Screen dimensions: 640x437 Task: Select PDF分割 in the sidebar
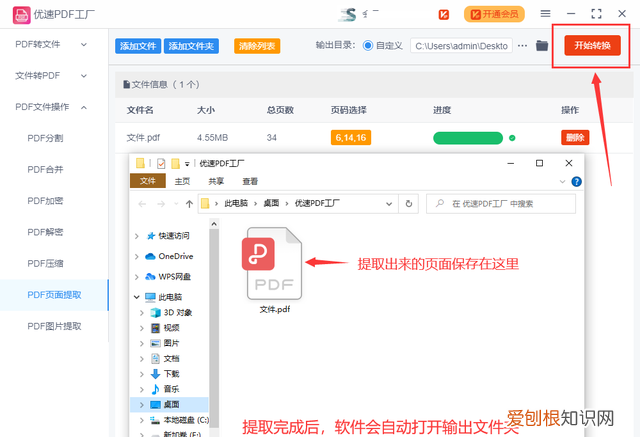coord(45,138)
